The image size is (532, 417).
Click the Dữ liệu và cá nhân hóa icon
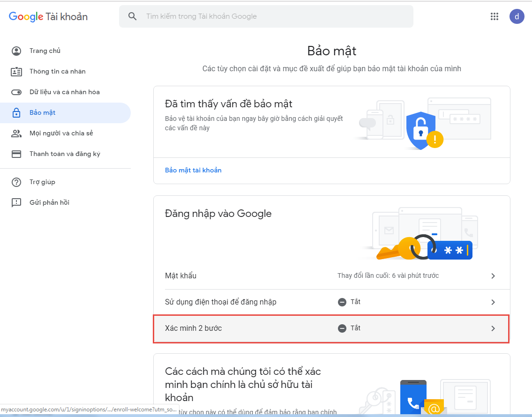click(x=16, y=92)
